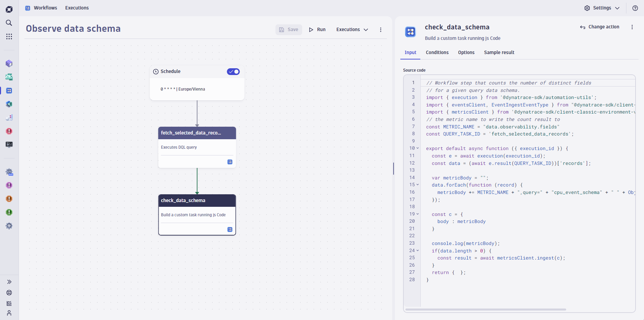Click the Dynatrace logo top left
This screenshot has width=644, height=320.
click(9, 9)
